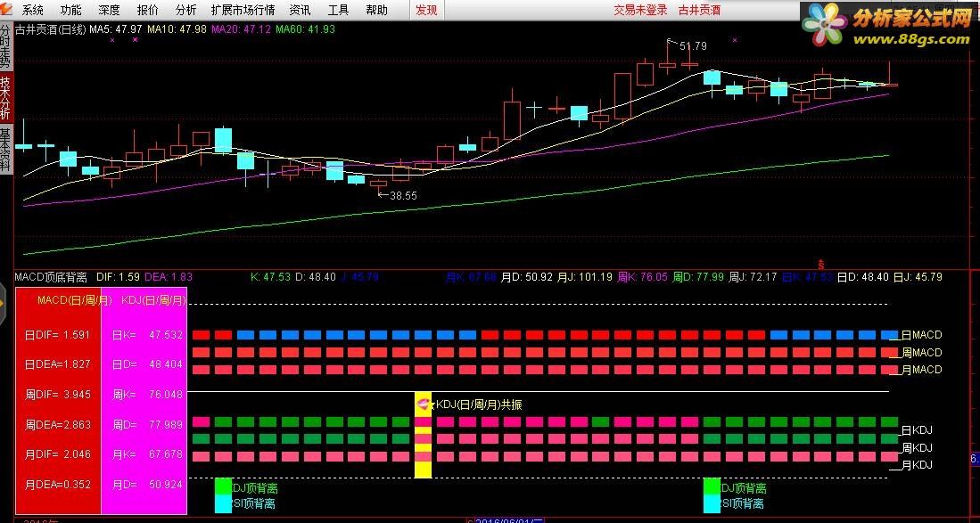The height and width of the screenshot is (523, 980).
Task: Open the 扩展市场行情 menu
Action: pos(243,10)
